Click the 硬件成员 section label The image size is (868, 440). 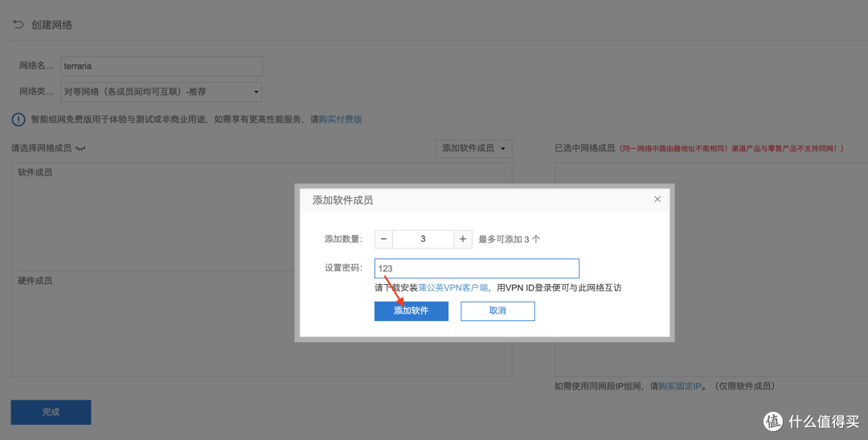click(x=35, y=281)
